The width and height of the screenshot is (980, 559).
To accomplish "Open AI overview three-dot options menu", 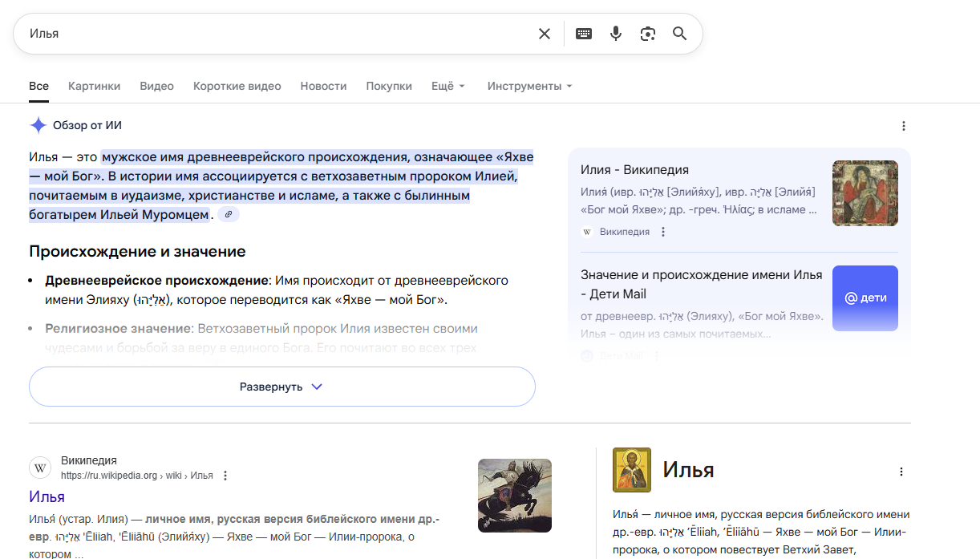I will [904, 126].
